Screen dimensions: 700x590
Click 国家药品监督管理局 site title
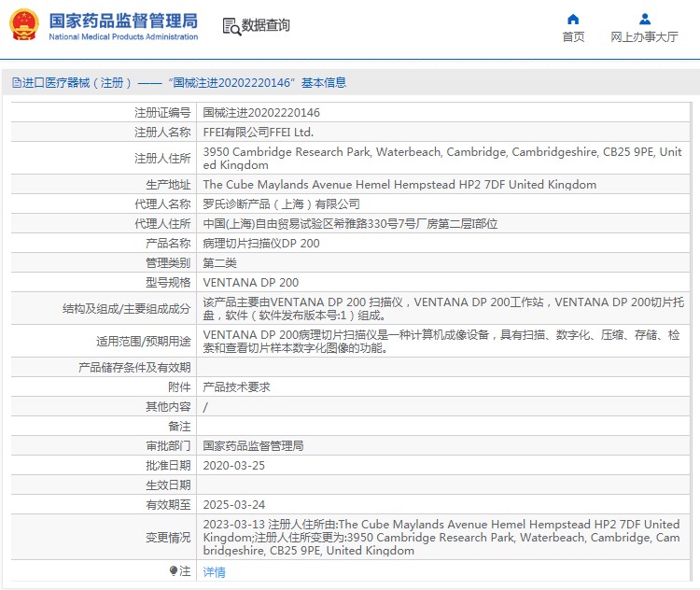click(123, 21)
